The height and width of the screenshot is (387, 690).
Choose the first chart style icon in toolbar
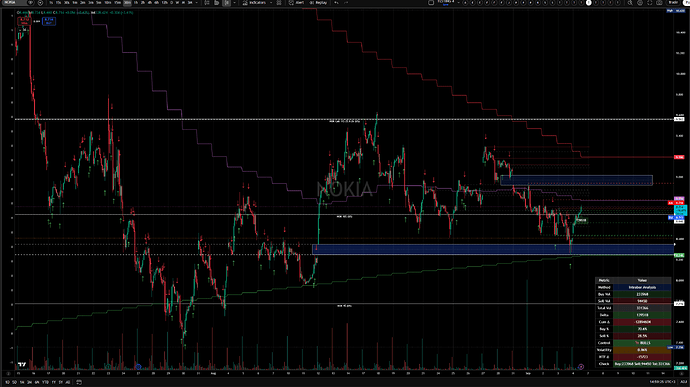pyautogui.click(x=206, y=2)
